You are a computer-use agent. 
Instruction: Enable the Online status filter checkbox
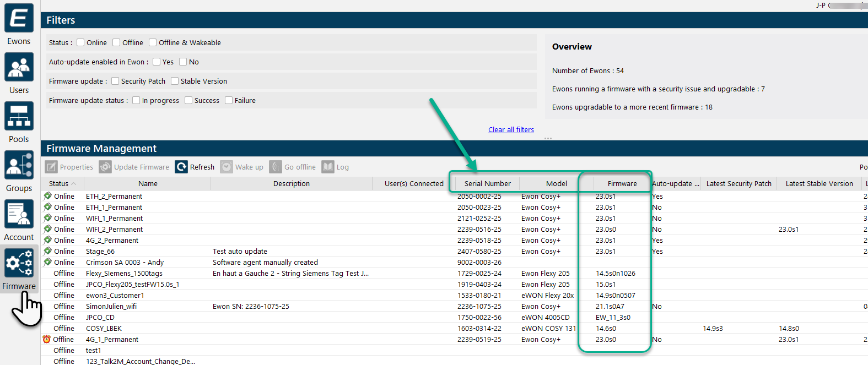pos(80,42)
